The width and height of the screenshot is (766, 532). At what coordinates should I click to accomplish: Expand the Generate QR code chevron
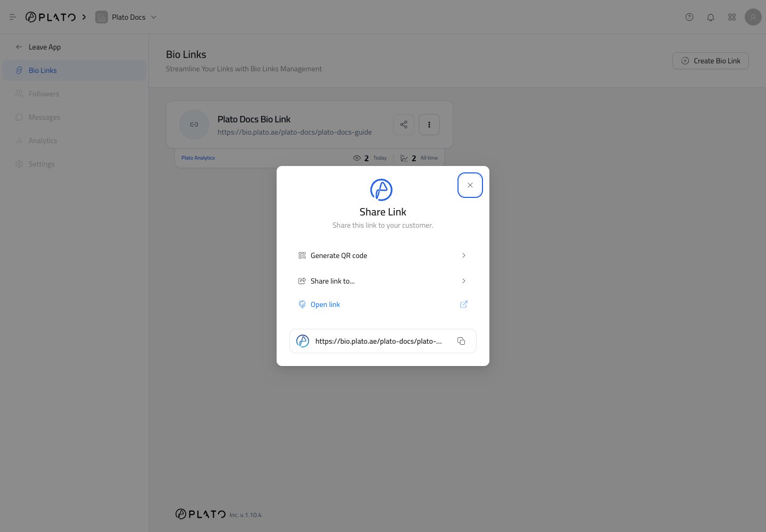click(464, 255)
